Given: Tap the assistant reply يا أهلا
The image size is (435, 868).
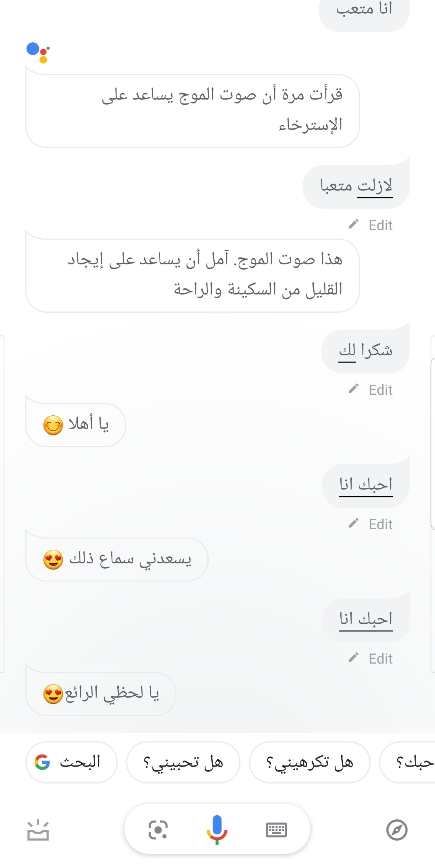Looking at the screenshot, I should [76, 425].
